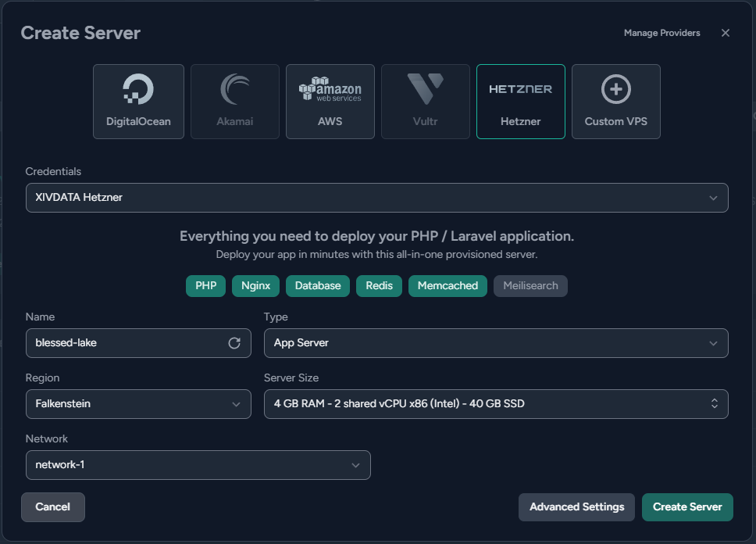
Task: Expand the server Type dropdown
Action: [496, 343]
